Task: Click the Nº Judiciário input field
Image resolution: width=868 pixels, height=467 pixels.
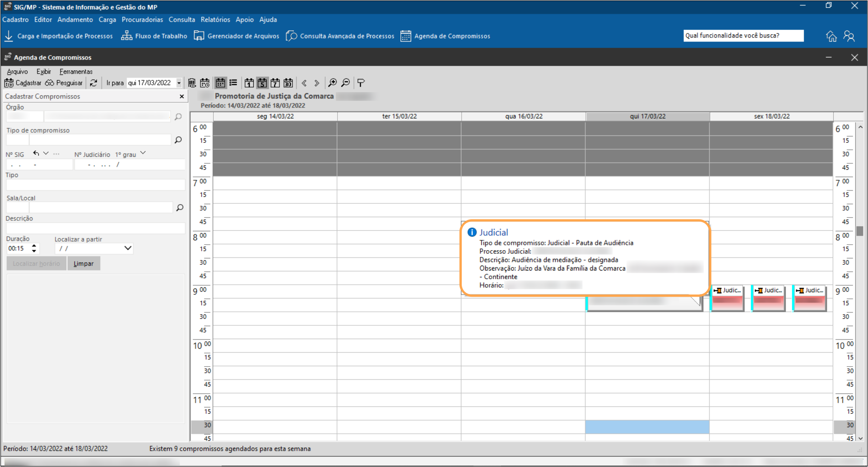Action: click(130, 165)
